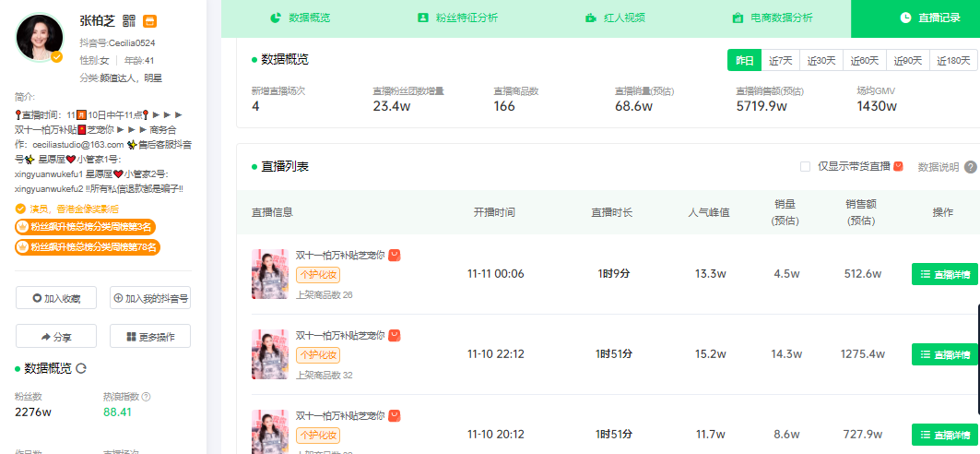Click the 加入收藏 button
This screenshot has height=454, width=980.
click(x=56, y=298)
